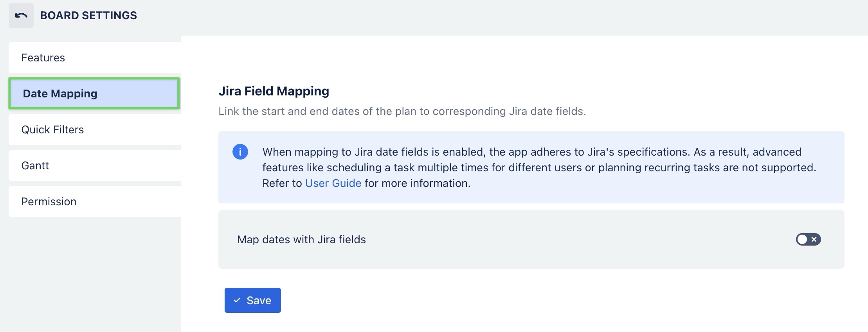The width and height of the screenshot is (868, 332).
Task: Click the Map dates with Jira fields label
Action: click(301, 239)
